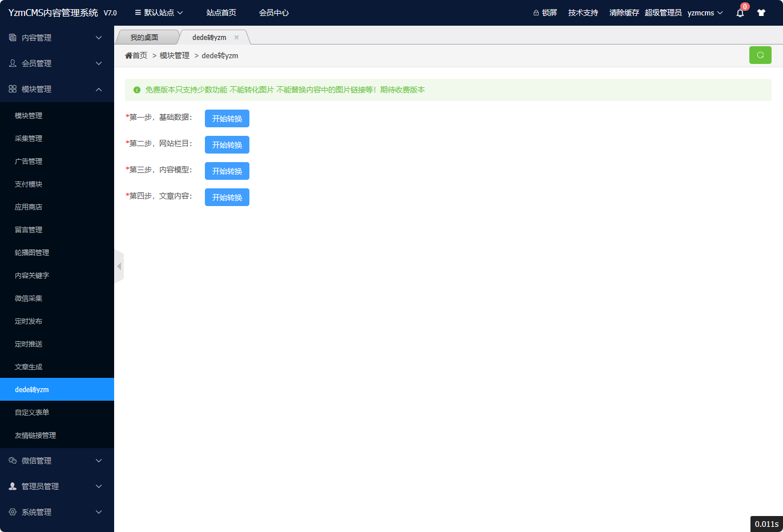The height and width of the screenshot is (532, 783).
Task: Click the YzmCMS内容管理系统 logo title
Action: [53, 13]
